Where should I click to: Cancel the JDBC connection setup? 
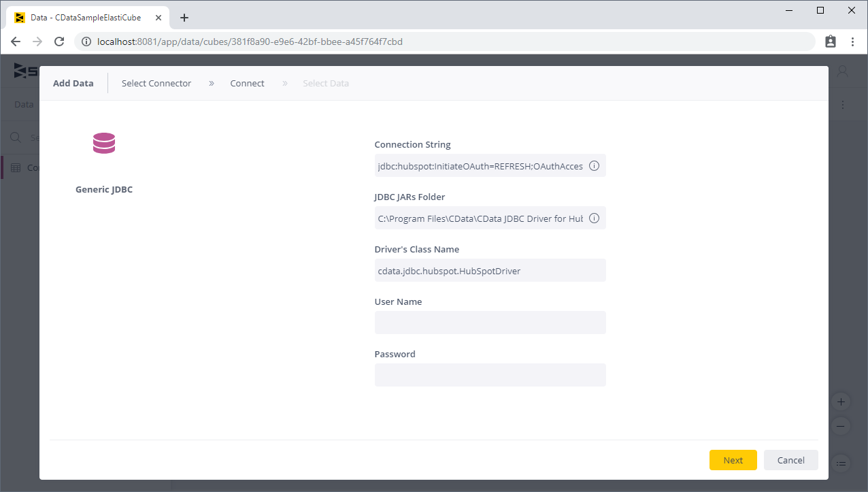tap(790, 460)
